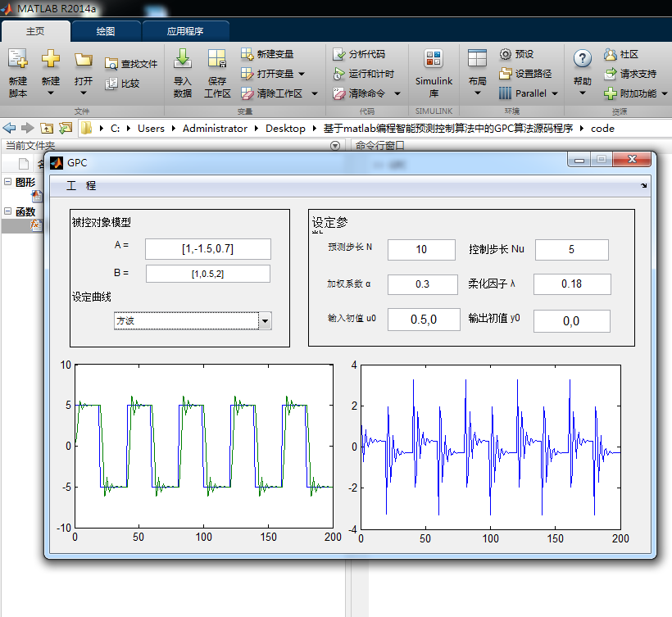The height and width of the screenshot is (617, 672).
Task: Expand the Open (打开) dropdown arrow
Action: (x=83, y=93)
